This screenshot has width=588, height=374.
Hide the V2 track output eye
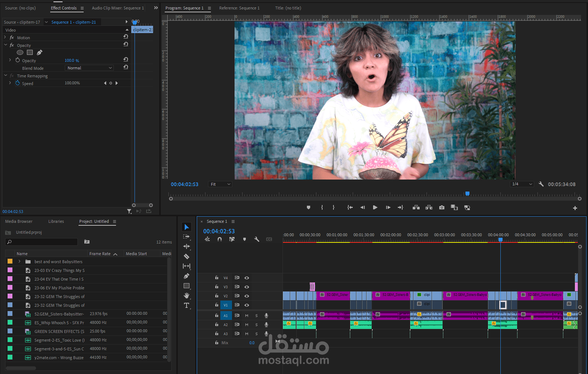pos(247,296)
